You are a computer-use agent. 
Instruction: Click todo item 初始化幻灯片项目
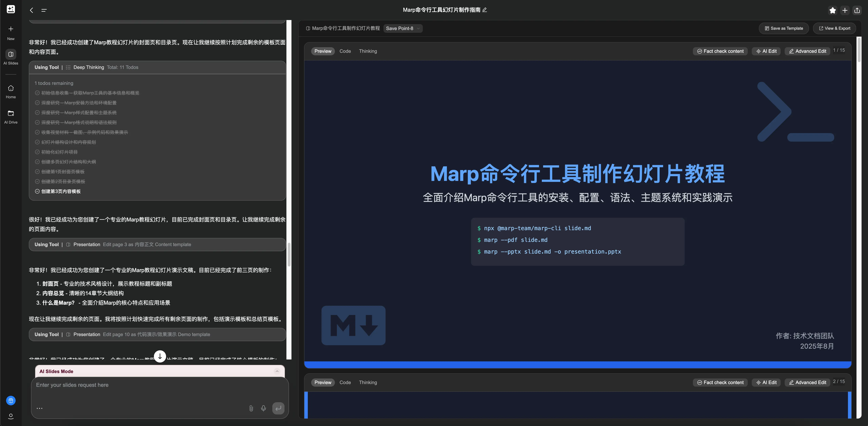(x=59, y=152)
